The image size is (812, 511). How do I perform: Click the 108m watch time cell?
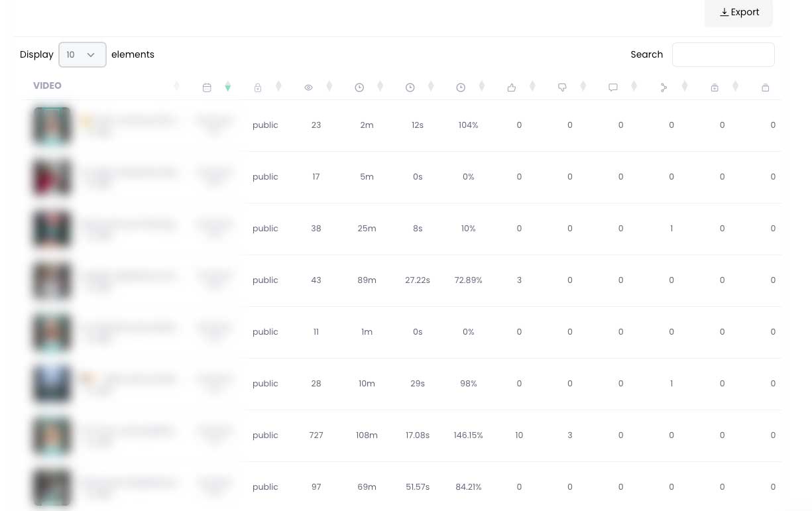pyautogui.click(x=367, y=435)
